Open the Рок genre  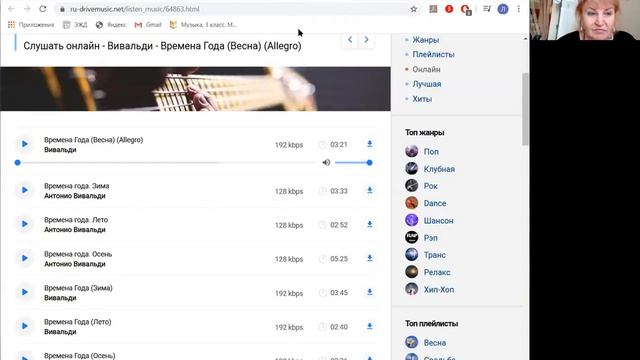point(431,186)
